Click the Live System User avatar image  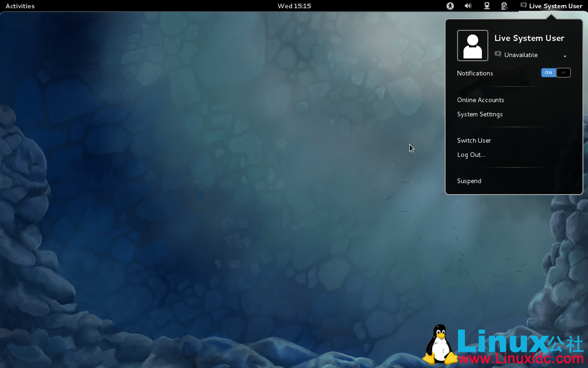tap(472, 45)
